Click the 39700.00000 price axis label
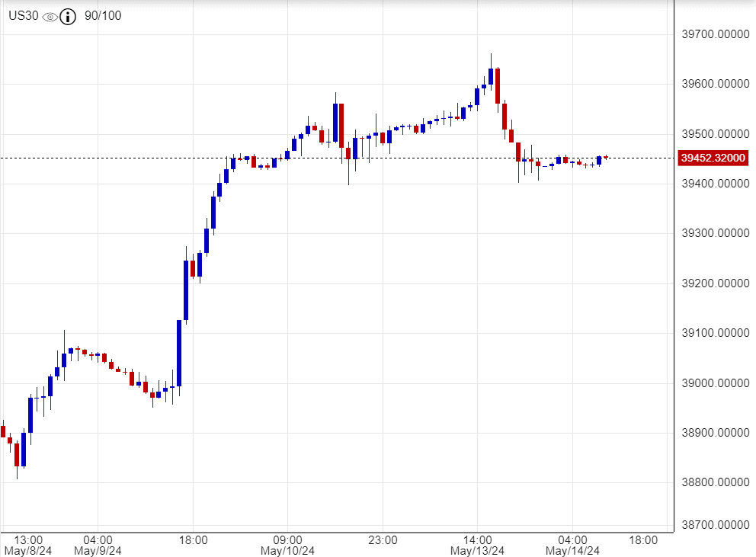Image resolution: width=756 pixels, height=557 pixels. tap(713, 34)
